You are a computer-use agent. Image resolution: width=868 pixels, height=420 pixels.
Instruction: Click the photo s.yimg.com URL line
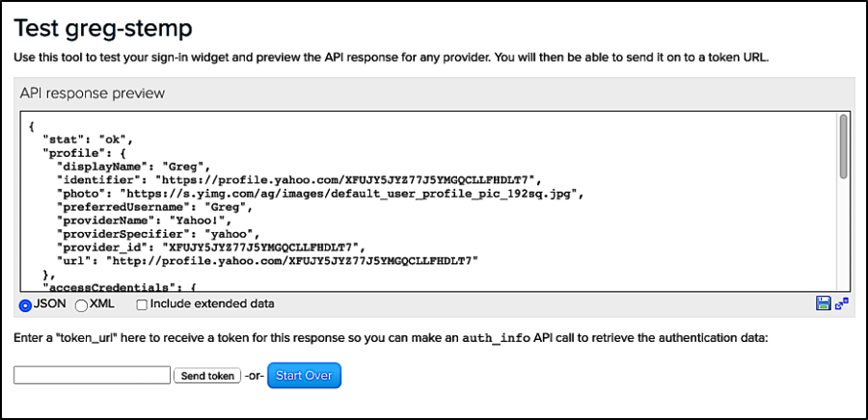pyautogui.click(x=320, y=193)
